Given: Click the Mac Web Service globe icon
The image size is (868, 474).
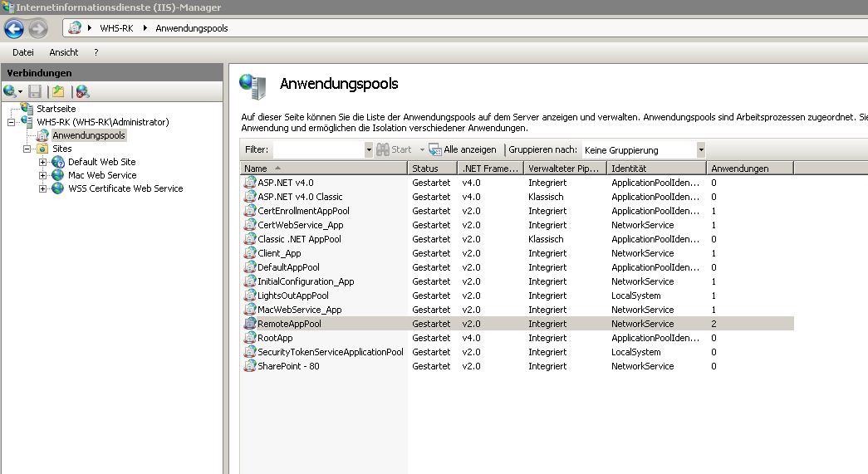Looking at the screenshot, I should [58, 175].
